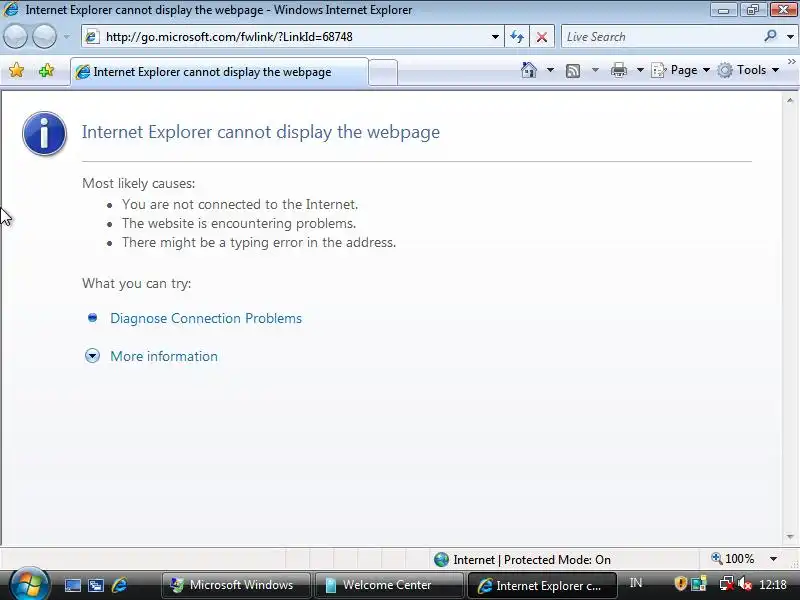Screen dimensions: 800x600
Task: Switch to Welcome Center taskbar button
Action: click(389, 585)
